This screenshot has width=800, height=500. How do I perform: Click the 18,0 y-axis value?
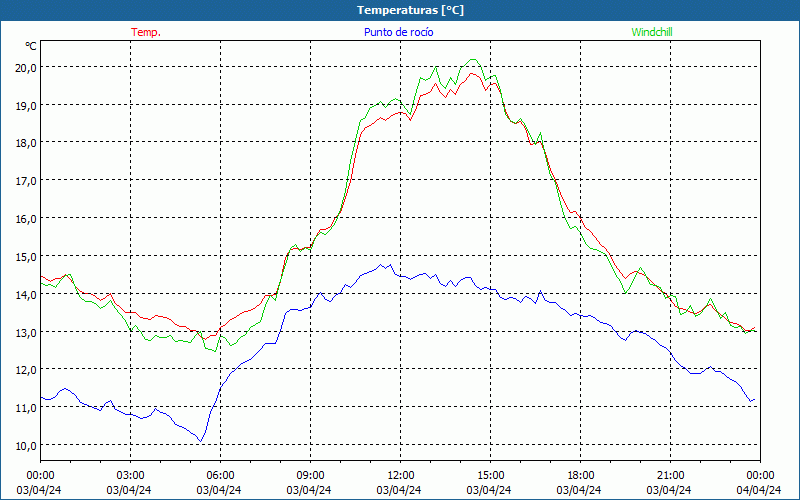26,143
